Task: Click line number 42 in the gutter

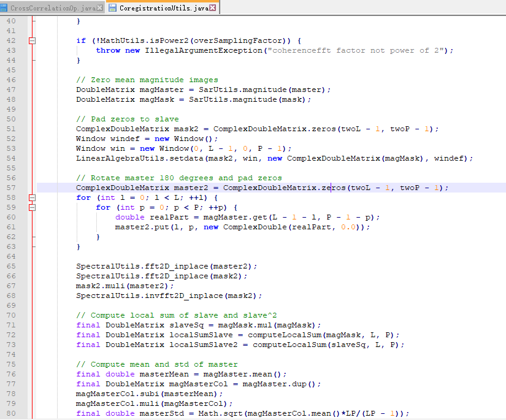Action: click(x=11, y=40)
